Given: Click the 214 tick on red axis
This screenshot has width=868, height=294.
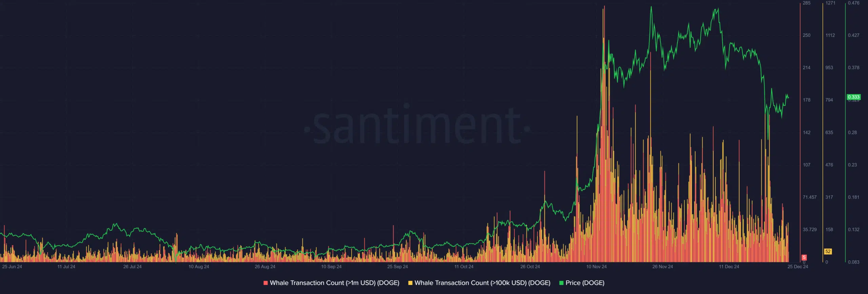Looking at the screenshot, I should click(807, 67).
